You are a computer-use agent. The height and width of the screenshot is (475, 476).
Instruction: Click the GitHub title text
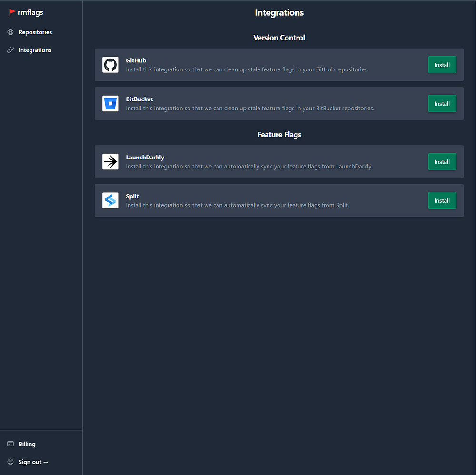tap(136, 60)
